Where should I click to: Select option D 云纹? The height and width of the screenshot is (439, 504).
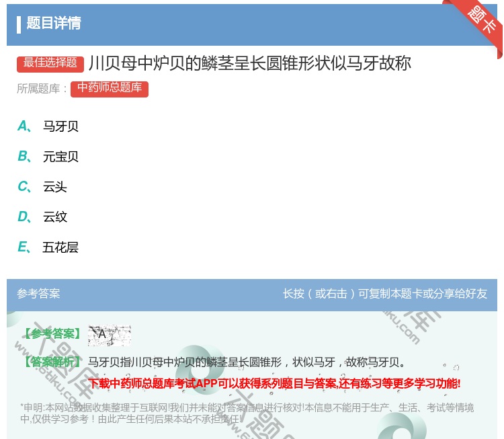[x=42, y=216]
